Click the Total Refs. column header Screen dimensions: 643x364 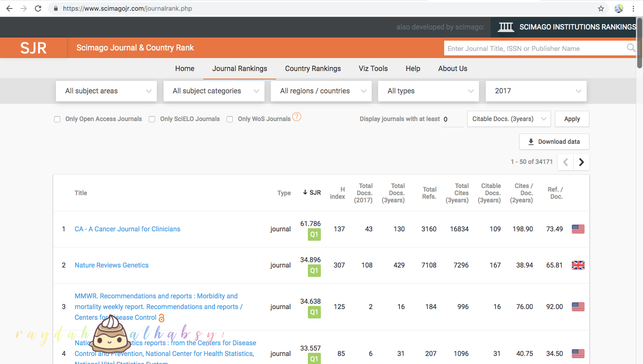coord(429,193)
